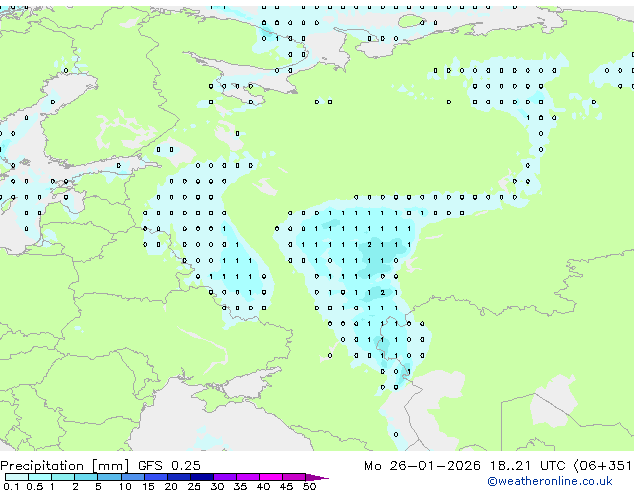Screen dimensions: 634x490
Task: Click the legend arrow tip above 50 mm
Action: point(317,477)
